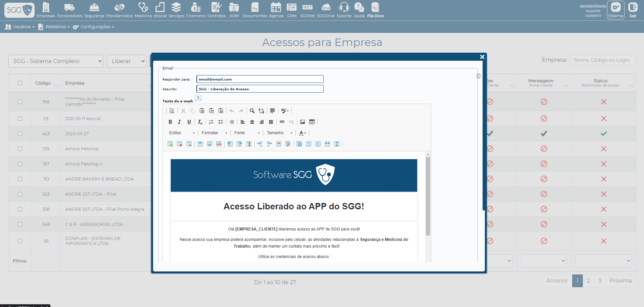Click the Underline formatting icon
Image resolution: width=644 pixels, height=307 pixels.
(189, 122)
